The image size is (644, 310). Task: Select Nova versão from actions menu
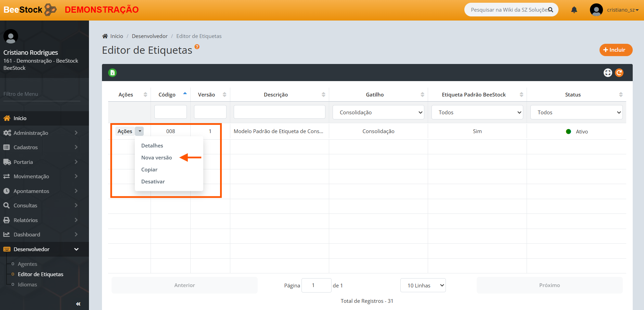156,158
